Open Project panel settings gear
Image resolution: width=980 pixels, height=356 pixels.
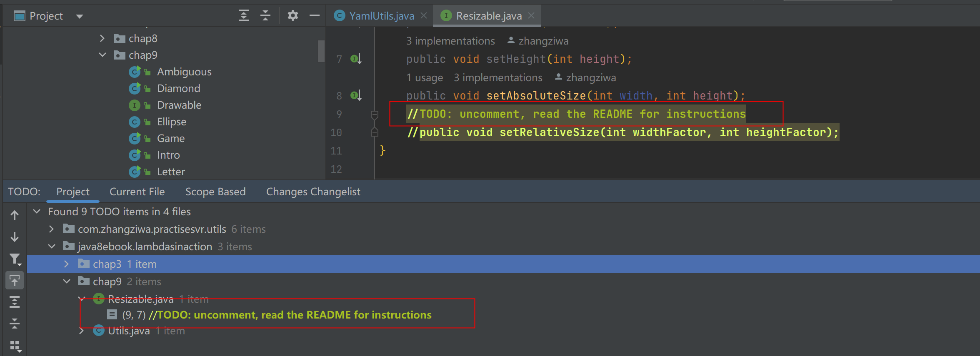293,16
